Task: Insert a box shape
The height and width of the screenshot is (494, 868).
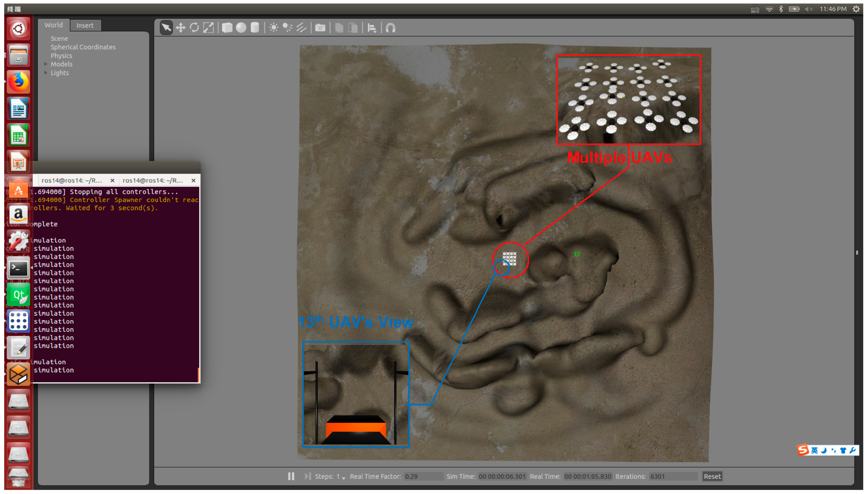Action: [227, 28]
